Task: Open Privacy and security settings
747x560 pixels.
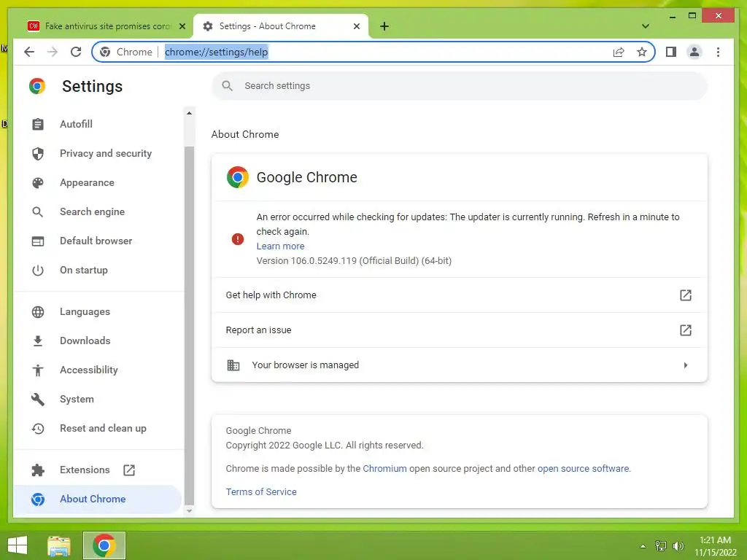Action: 98,153
